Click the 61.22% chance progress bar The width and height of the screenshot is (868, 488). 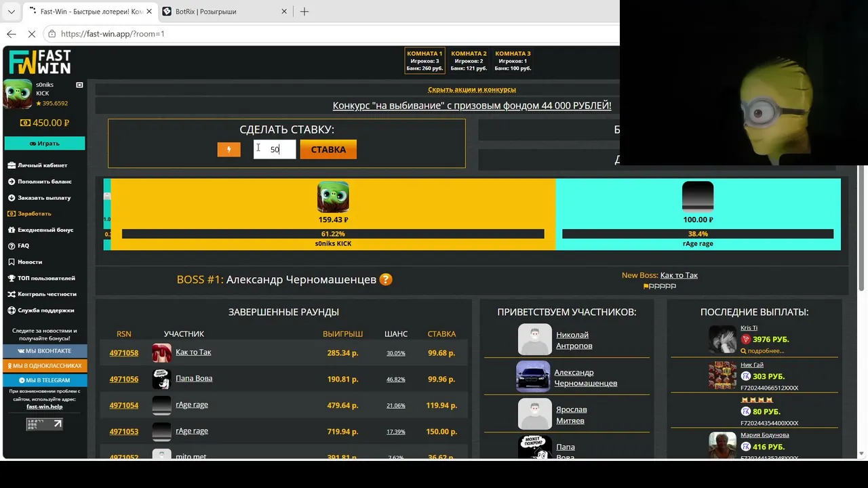point(333,234)
